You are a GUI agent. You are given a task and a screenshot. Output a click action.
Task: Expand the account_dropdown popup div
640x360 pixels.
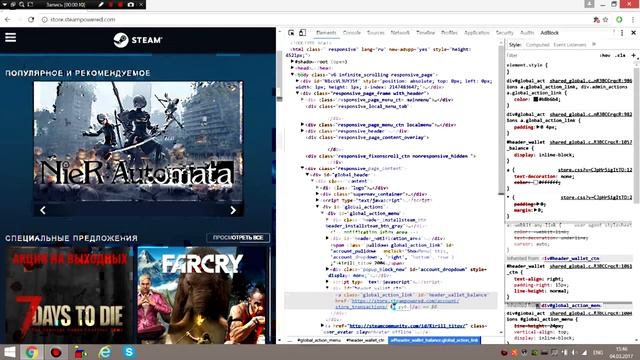pyautogui.click(x=327, y=269)
